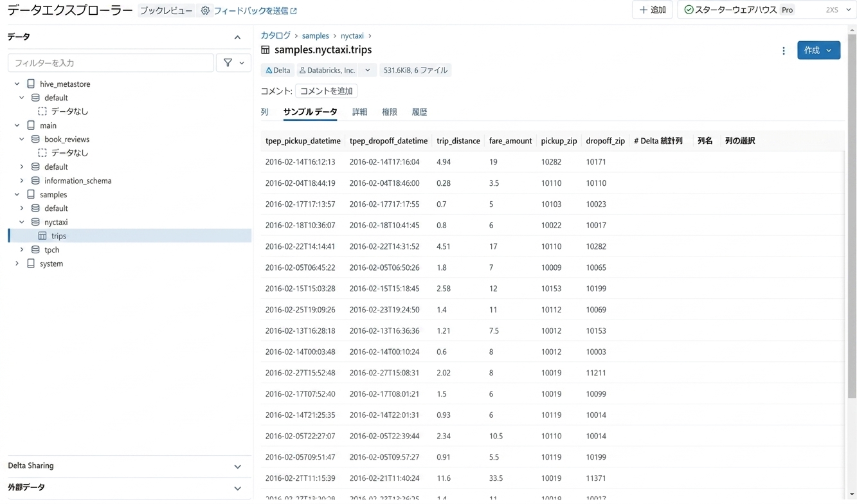Click the system catalog book icon
This screenshot has width=857, height=504.
pos(31,264)
